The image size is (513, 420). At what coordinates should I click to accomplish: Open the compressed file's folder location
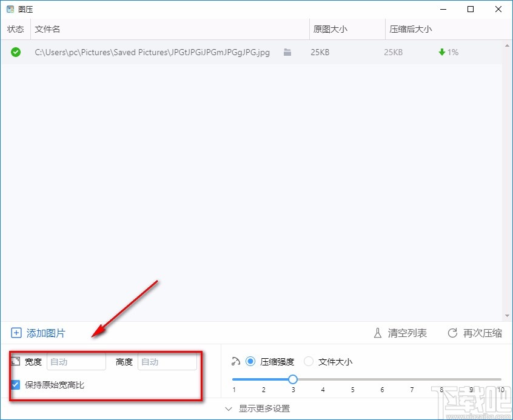[x=287, y=52]
